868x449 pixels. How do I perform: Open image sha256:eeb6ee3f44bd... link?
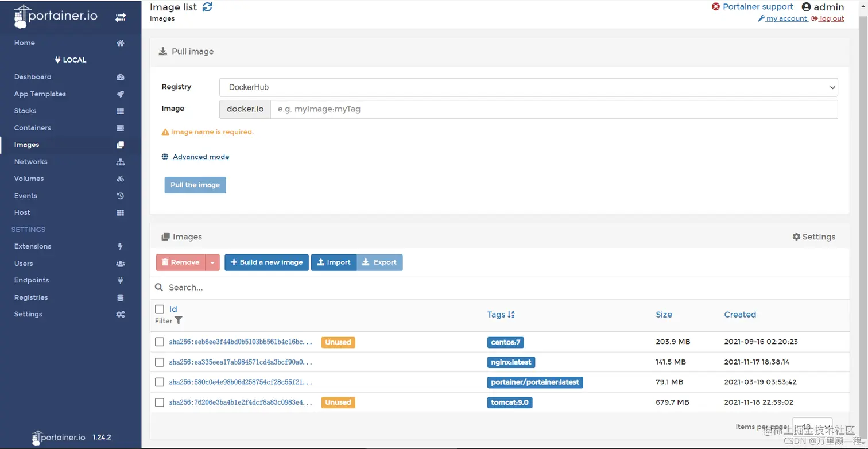(x=241, y=342)
